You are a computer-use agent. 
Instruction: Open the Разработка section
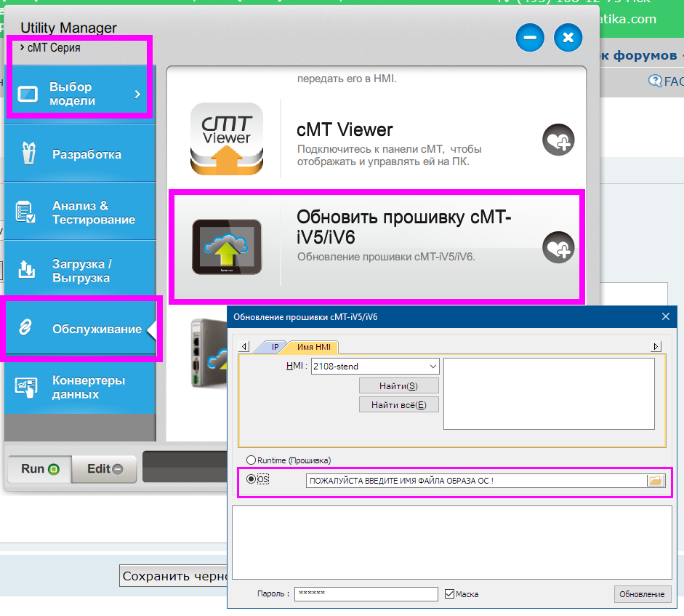(80, 153)
